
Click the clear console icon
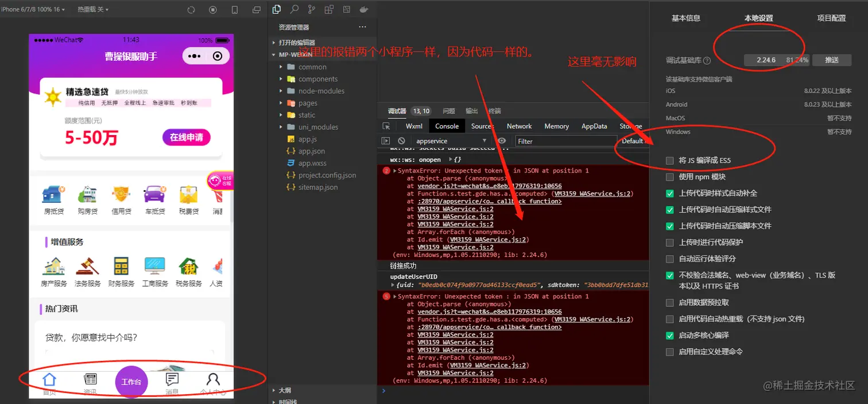[x=401, y=141]
